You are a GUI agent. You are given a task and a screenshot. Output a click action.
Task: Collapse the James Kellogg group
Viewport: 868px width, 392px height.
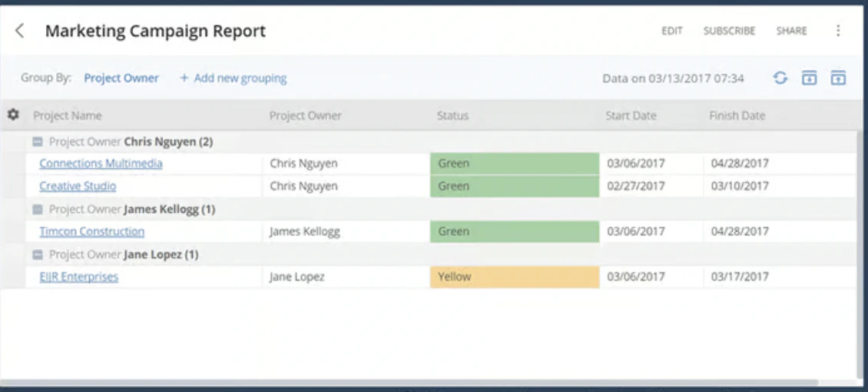click(38, 209)
